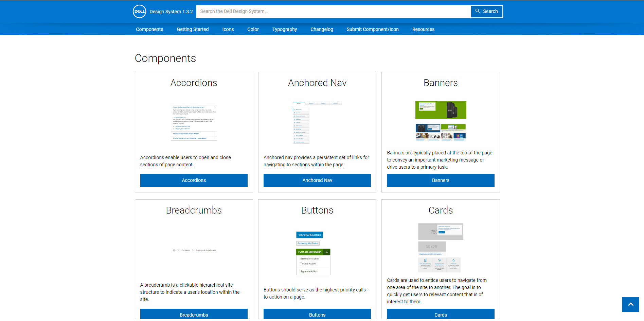Open the Color nav item

[x=253, y=29]
